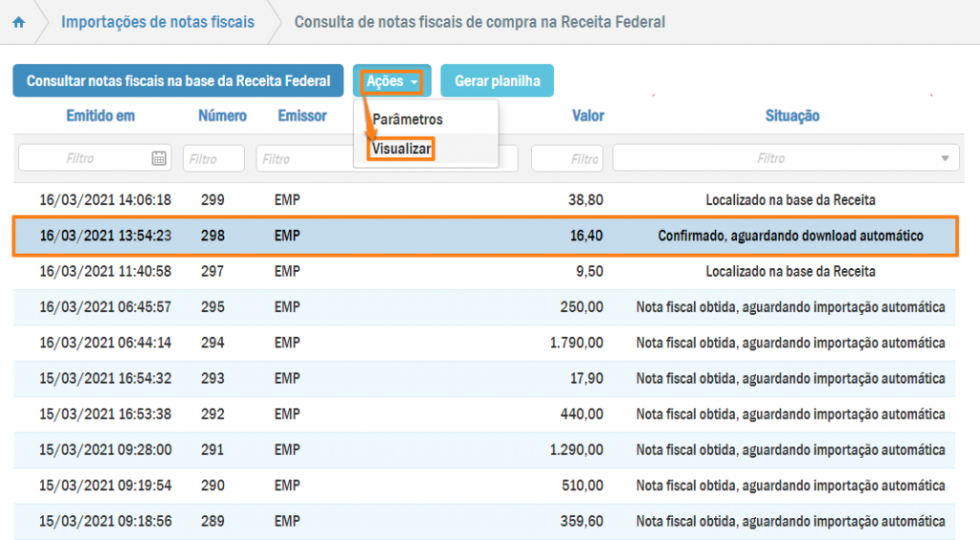Select Visualizar from the Ações menu
980x540 pixels.
[x=403, y=149]
